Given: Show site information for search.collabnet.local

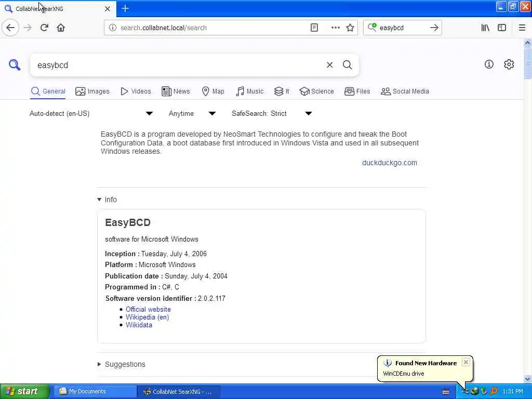Looking at the screenshot, I should 113,28.
